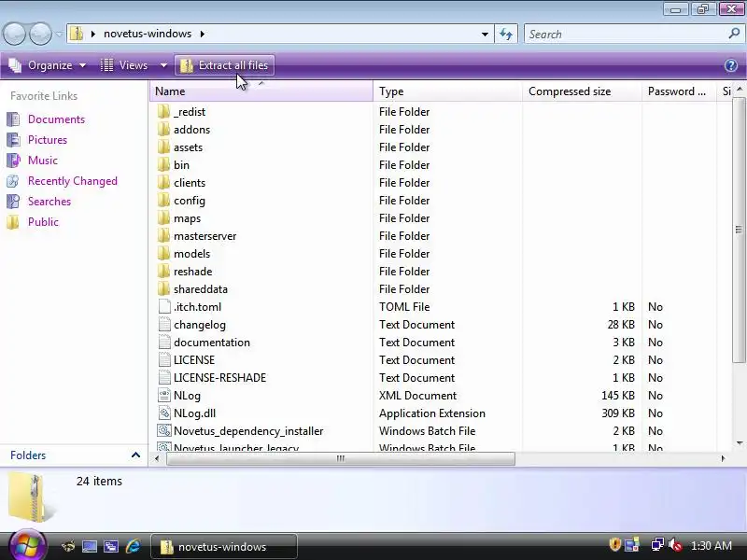747x560 pixels.
Task: Select the masterserver folder icon
Action: coord(164,236)
